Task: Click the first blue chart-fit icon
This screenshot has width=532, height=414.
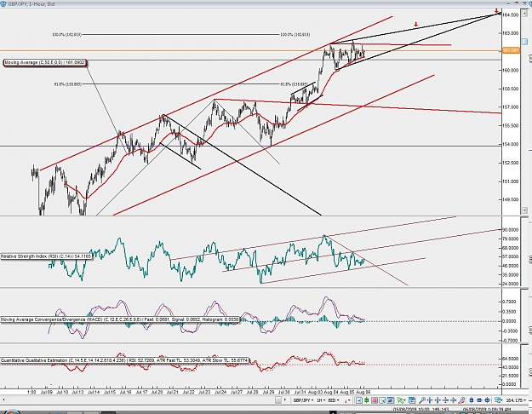Action: 472,400
